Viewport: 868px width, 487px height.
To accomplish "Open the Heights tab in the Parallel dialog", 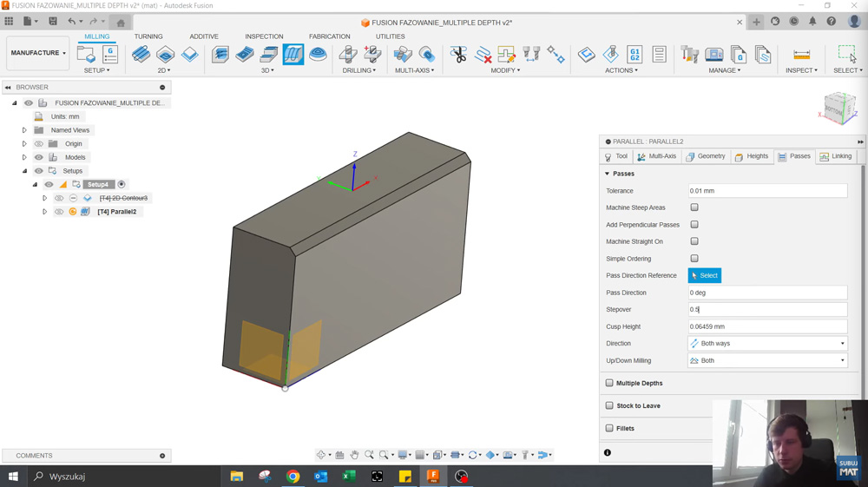I will pos(752,156).
